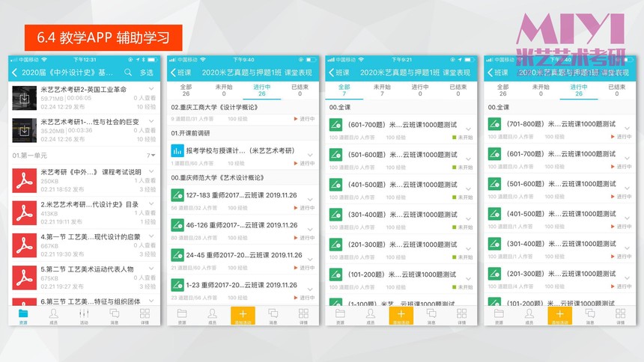Expand chevron for (401-500题) in fourth phone
This screenshot has width=644, height=362.
point(628,218)
